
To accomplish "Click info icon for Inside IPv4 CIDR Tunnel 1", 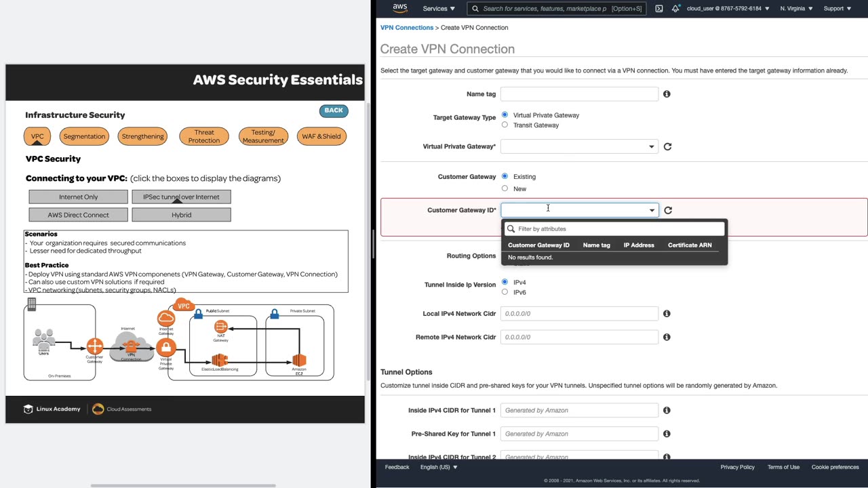I will click(667, 410).
